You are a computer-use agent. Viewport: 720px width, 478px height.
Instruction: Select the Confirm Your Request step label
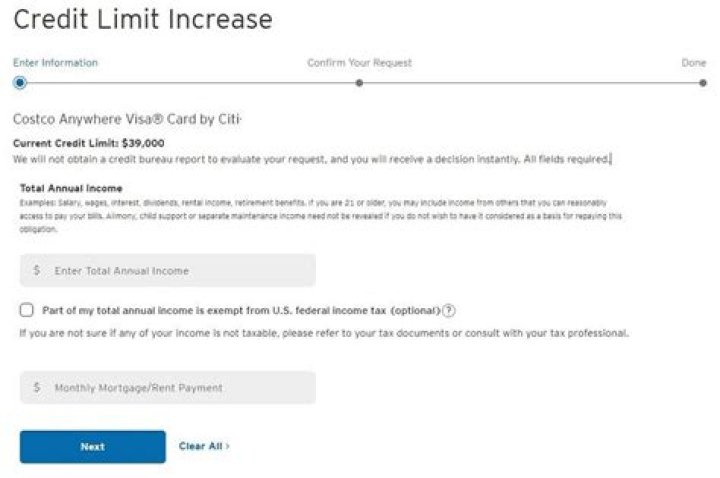359,63
